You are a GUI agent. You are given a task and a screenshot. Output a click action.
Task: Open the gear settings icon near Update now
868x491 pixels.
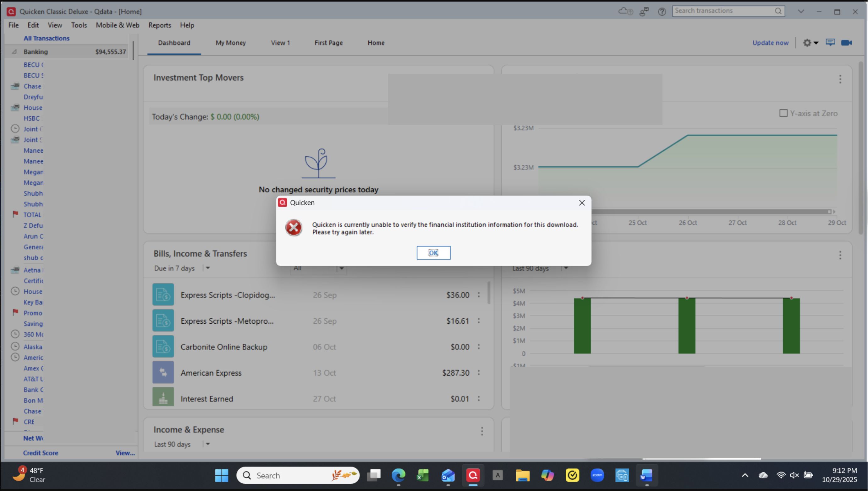(807, 43)
